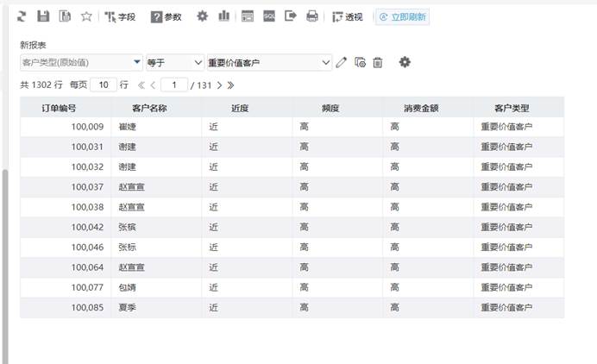The height and width of the screenshot is (364, 597).
Task: Click the rows-per-page field showing 10
Action: pyautogui.click(x=104, y=85)
